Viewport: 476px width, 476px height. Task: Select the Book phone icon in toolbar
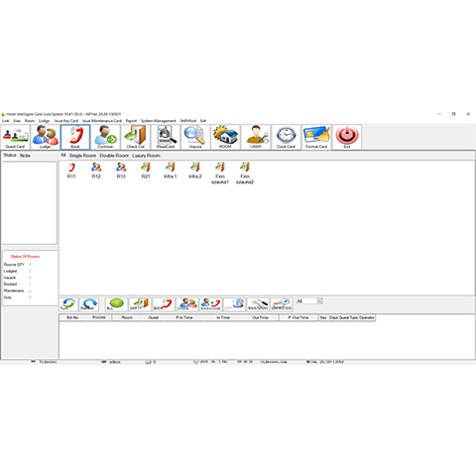[75, 137]
